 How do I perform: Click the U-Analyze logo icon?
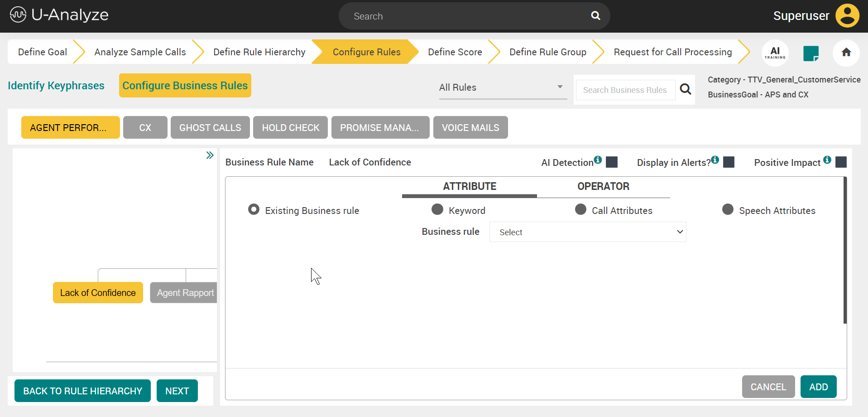(18, 15)
